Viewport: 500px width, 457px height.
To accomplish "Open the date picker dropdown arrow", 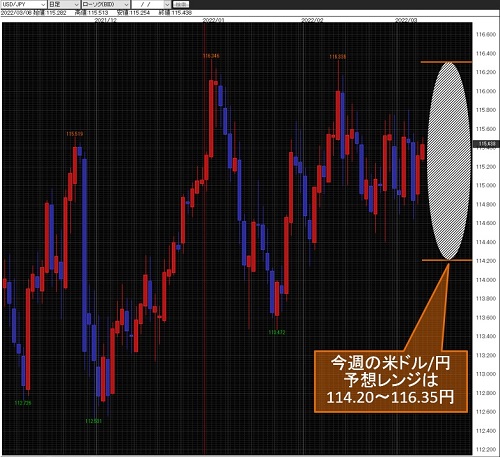I will coord(167,4).
